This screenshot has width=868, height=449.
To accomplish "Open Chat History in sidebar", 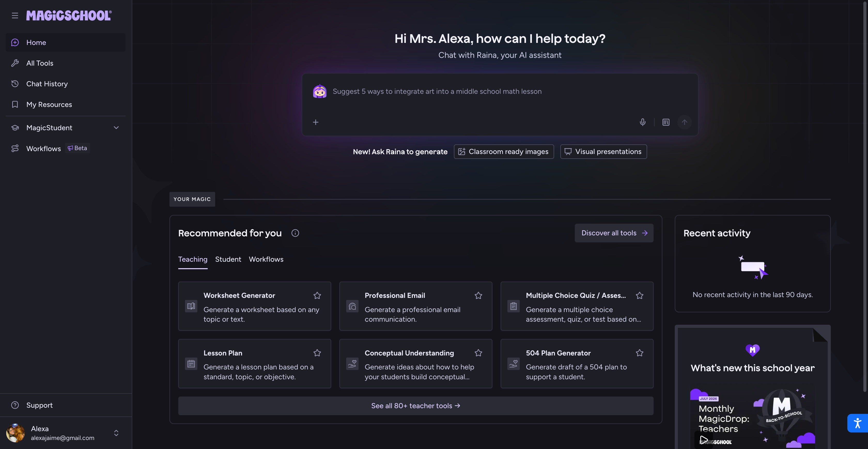I will [x=66, y=84].
